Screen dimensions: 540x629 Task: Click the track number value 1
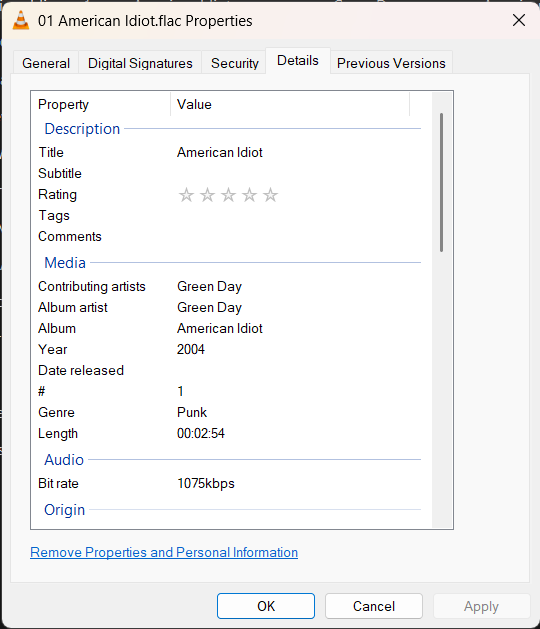click(181, 391)
